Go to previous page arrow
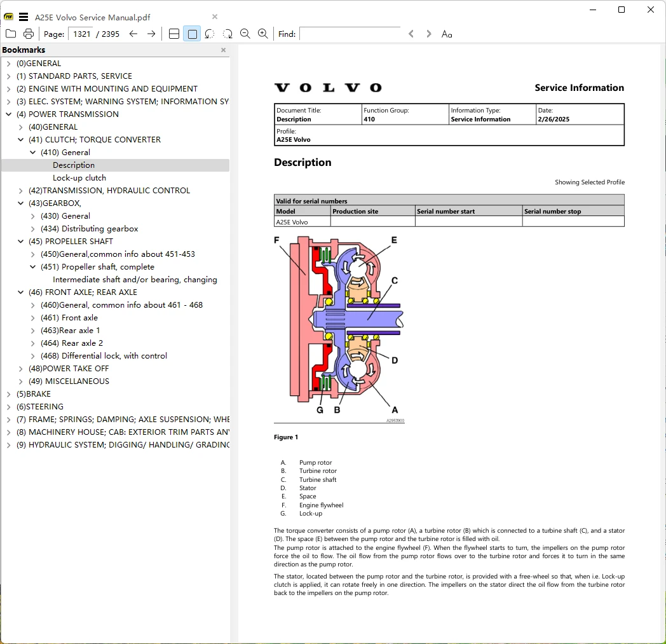666x644 pixels. tap(133, 34)
